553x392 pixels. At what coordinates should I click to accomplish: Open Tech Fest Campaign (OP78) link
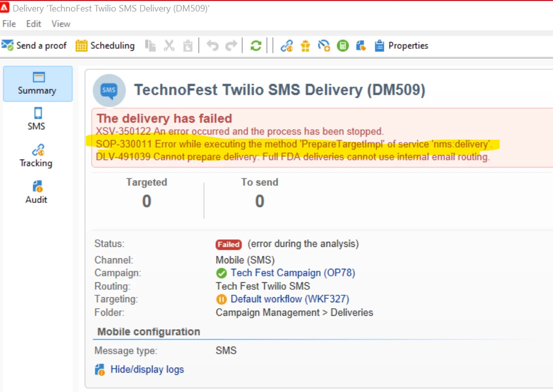293,273
